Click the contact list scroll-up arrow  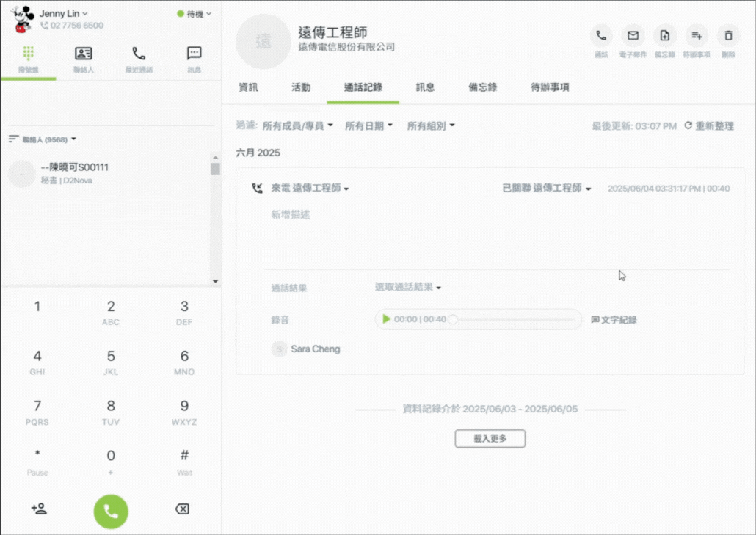(x=216, y=157)
